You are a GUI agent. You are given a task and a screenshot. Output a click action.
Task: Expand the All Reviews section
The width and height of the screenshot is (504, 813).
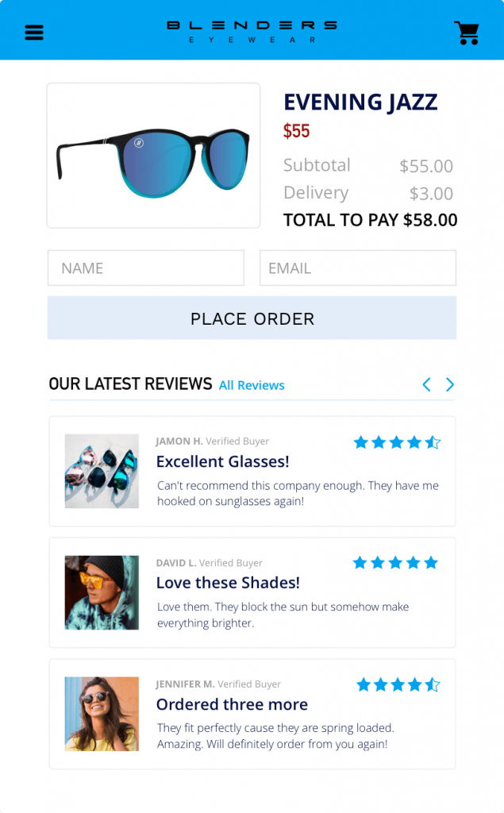click(x=252, y=385)
